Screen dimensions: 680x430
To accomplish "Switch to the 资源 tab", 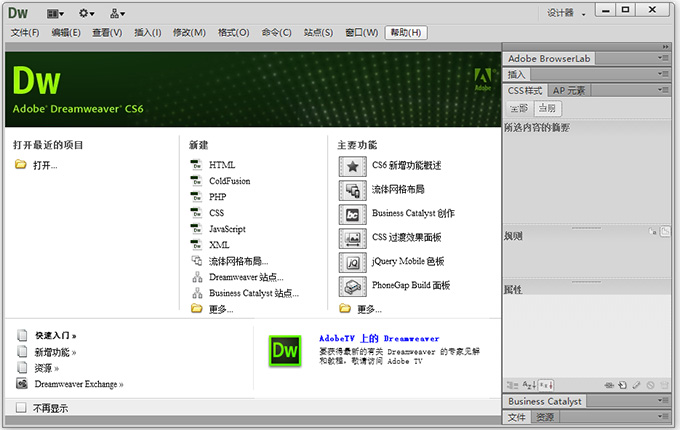I will [545, 417].
